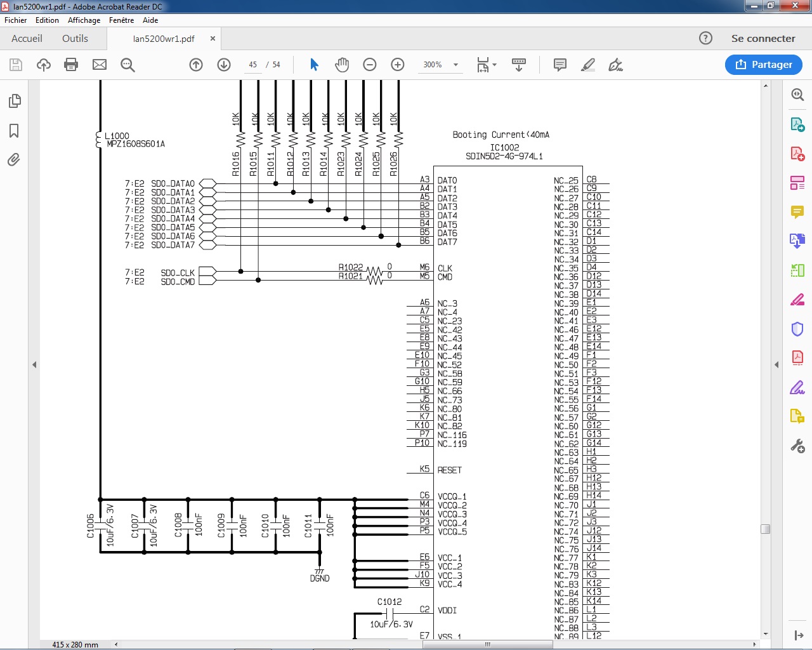Click the Booting Current<40mA note
812x650 pixels.
pyautogui.click(x=501, y=135)
